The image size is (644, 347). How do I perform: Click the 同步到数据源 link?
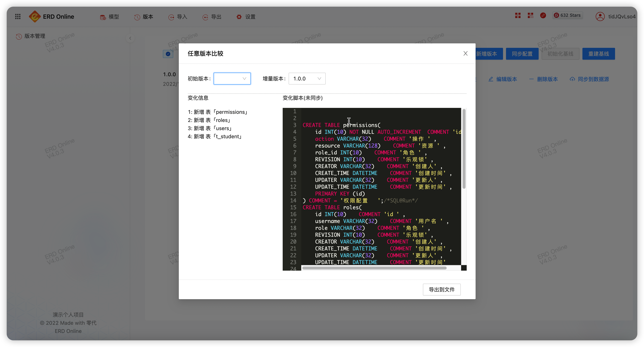(x=593, y=79)
